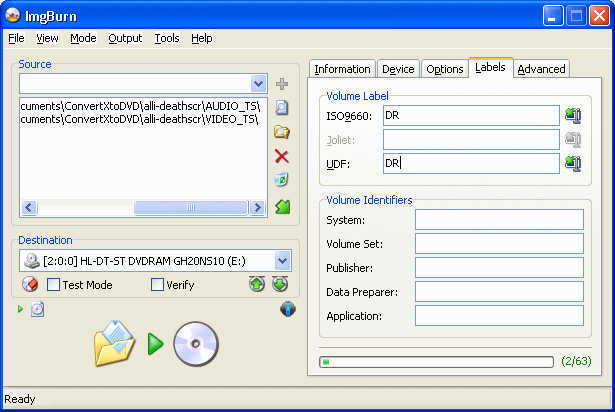Enable the Verify checkbox
This screenshot has height=412, width=615.
[157, 284]
